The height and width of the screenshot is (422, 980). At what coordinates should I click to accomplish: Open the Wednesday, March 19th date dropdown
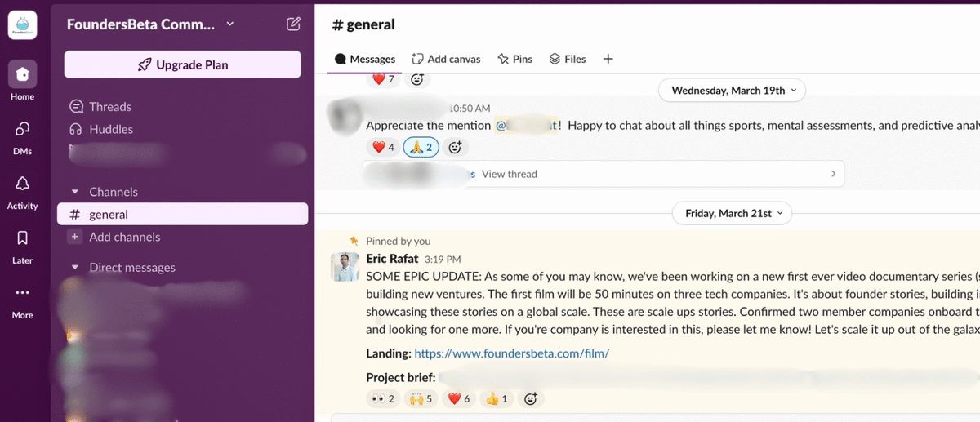733,91
